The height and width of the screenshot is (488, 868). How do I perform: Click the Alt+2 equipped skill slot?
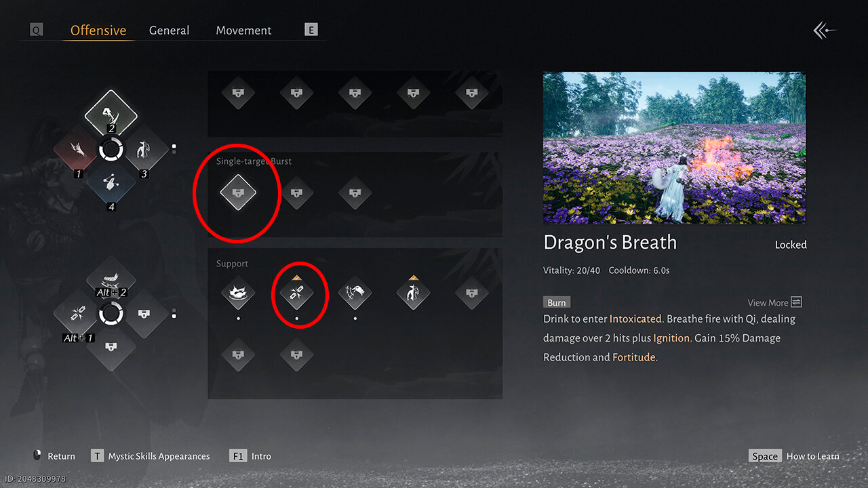(x=111, y=279)
